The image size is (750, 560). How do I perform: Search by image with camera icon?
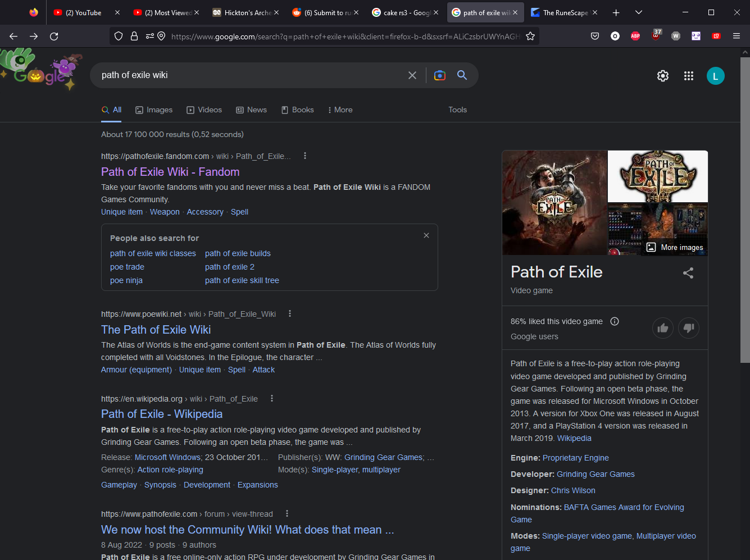pos(440,75)
